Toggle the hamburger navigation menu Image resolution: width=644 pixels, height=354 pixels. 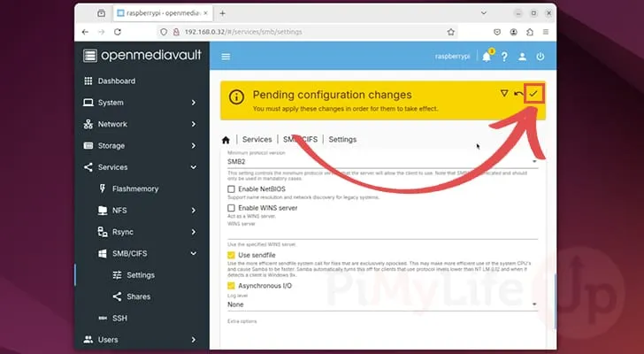coord(226,57)
